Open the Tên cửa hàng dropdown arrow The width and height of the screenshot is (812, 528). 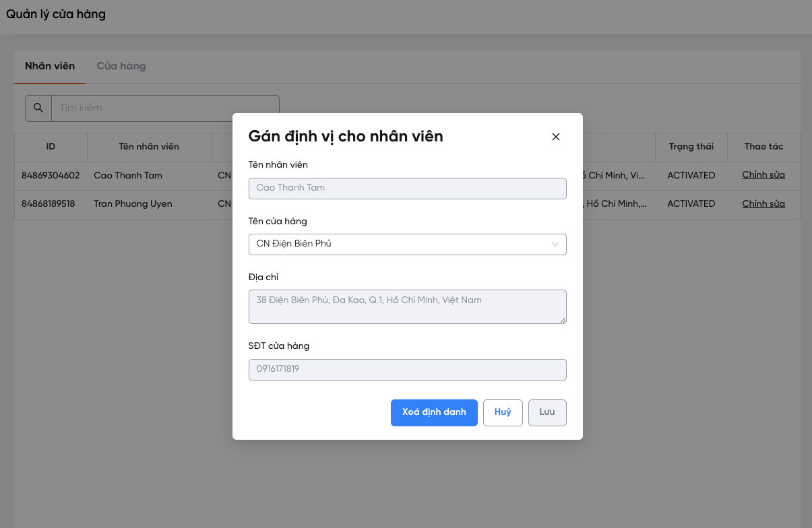[555, 244]
